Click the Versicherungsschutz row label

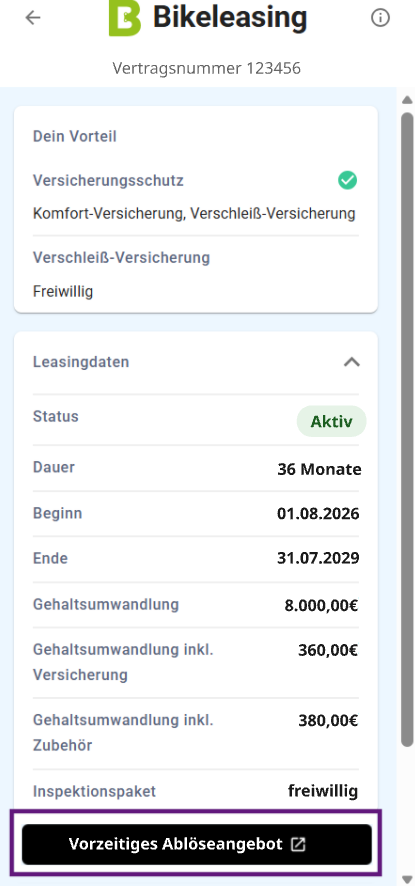[x=108, y=181]
